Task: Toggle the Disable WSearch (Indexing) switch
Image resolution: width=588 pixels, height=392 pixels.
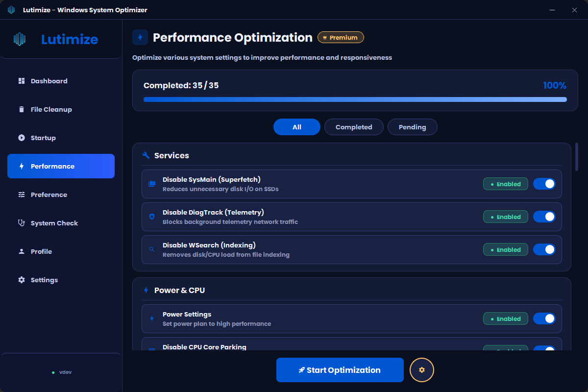Action: click(544, 249)
